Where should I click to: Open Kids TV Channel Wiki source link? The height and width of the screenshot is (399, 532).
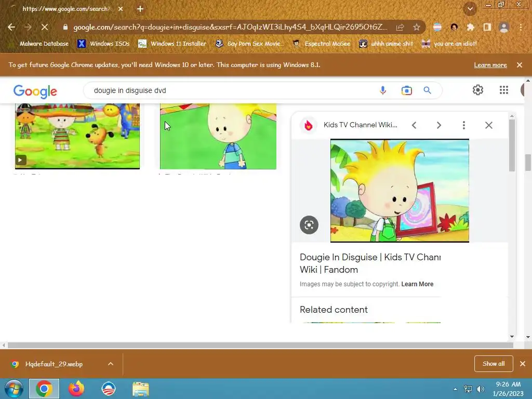(361, 125)
